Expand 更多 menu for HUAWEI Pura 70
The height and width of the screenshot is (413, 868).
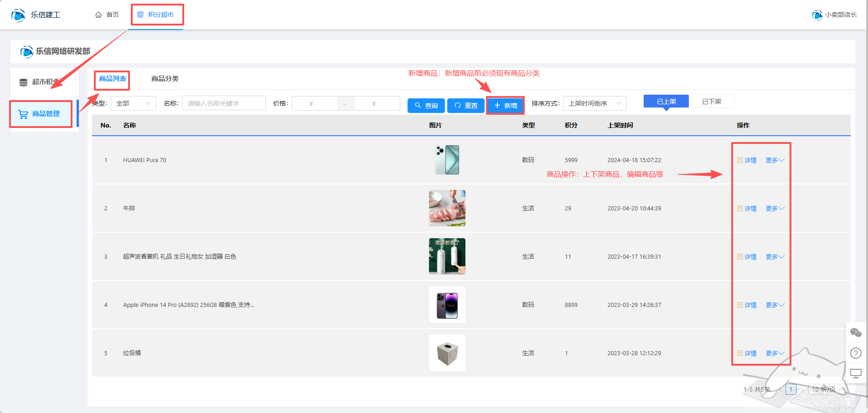pyautogui.click(x=775, y=160)
